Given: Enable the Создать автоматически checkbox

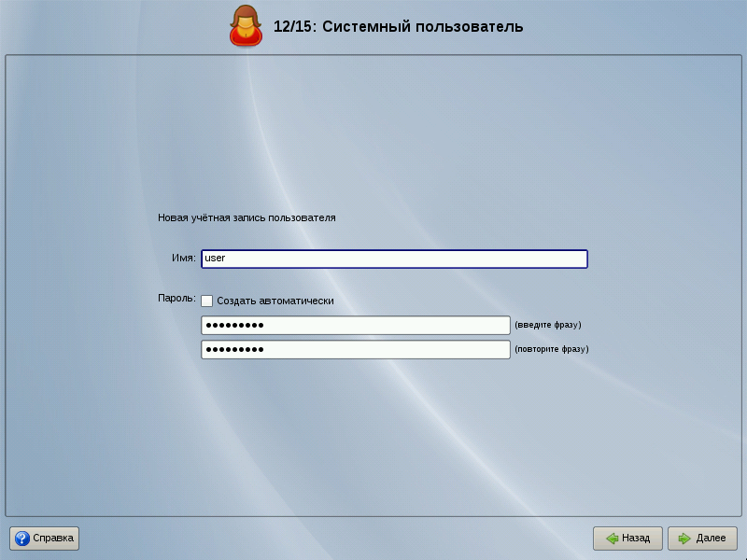Looking at the screenshot, I should click(207, 301).
